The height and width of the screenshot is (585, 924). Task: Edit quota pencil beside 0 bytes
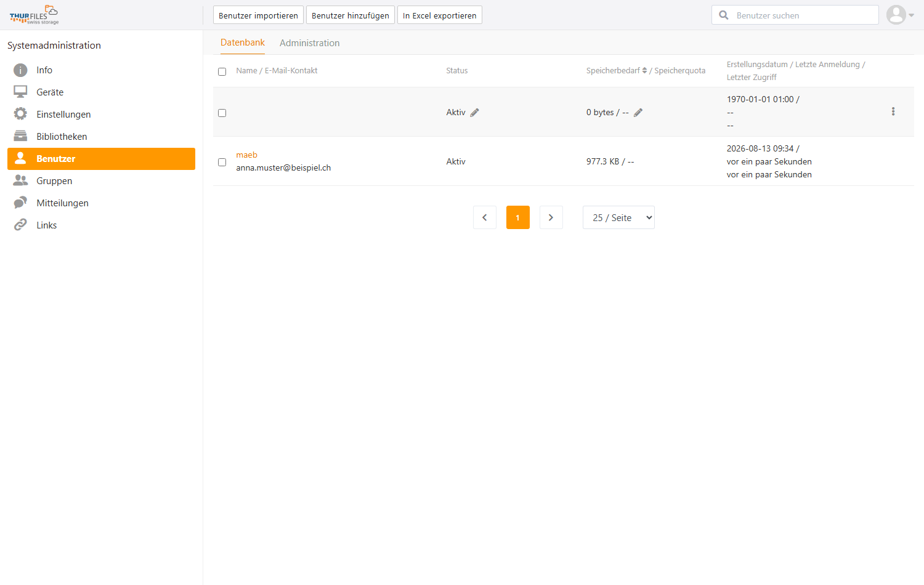coord(638,113)
